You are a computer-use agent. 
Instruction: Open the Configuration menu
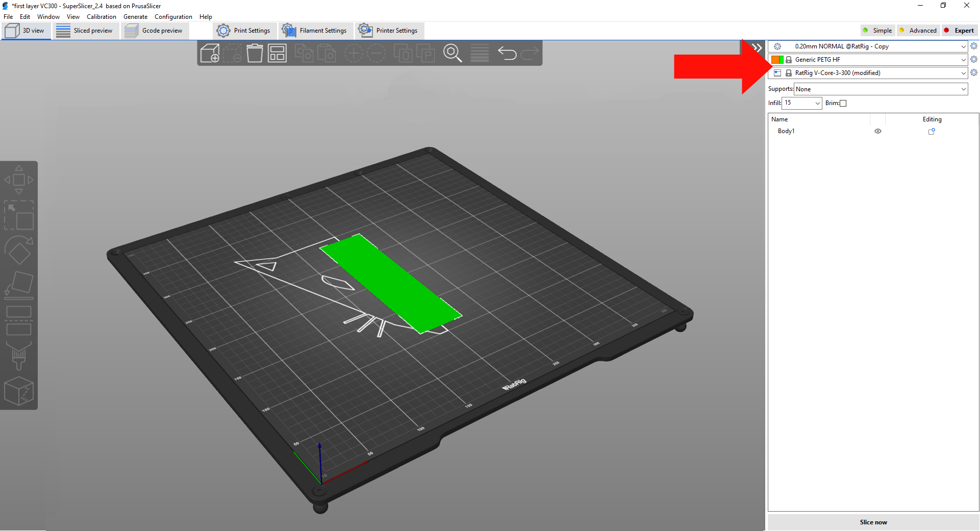point(173,17)
